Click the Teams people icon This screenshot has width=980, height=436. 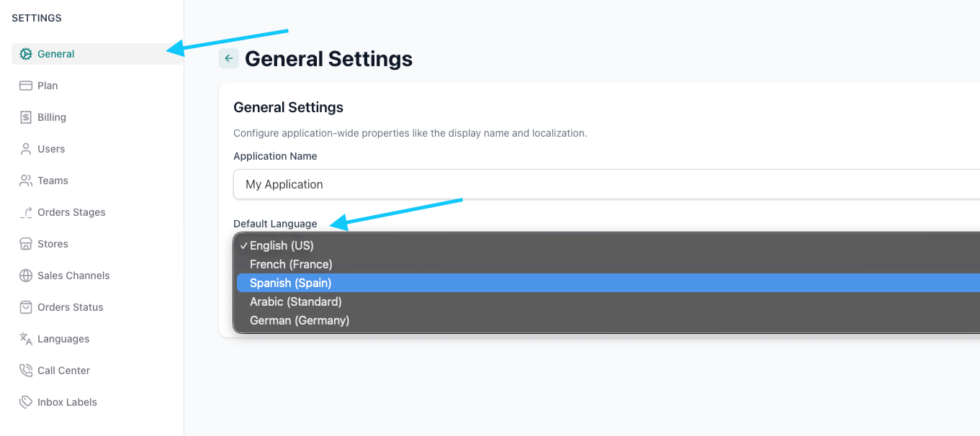(26, 181)
